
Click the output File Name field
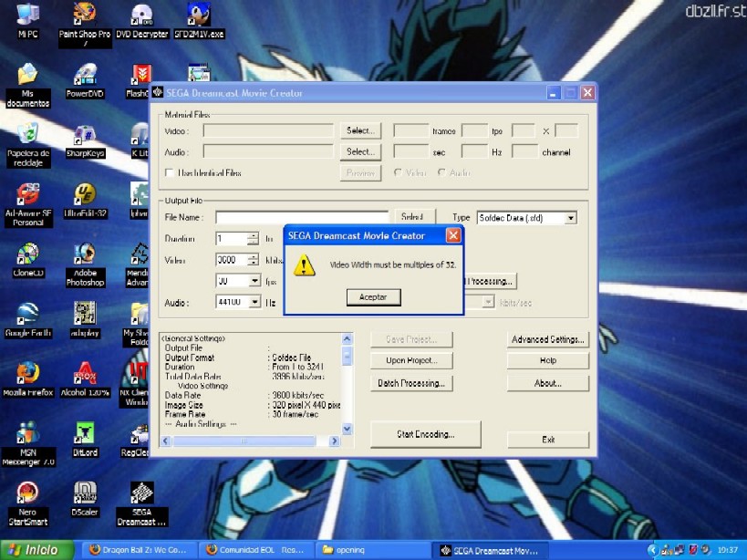coord(302,218)
